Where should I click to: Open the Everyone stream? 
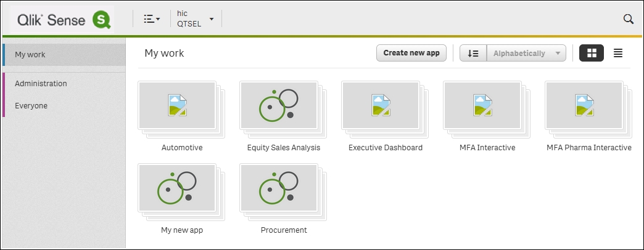coord(31,106)
